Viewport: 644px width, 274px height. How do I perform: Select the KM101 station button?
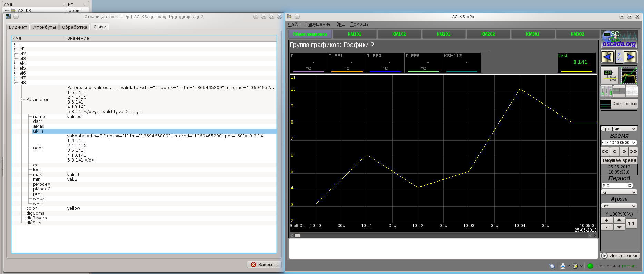pos(354,34)
